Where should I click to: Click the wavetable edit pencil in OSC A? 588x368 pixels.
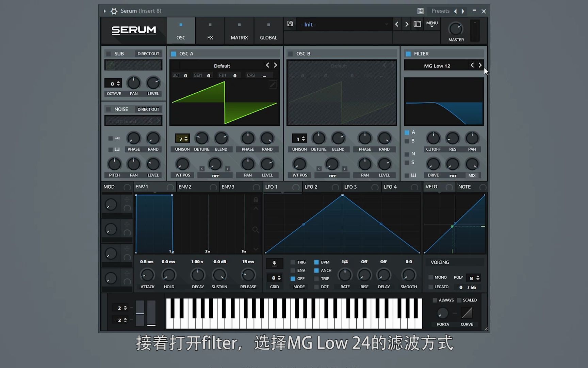[273, 84]
